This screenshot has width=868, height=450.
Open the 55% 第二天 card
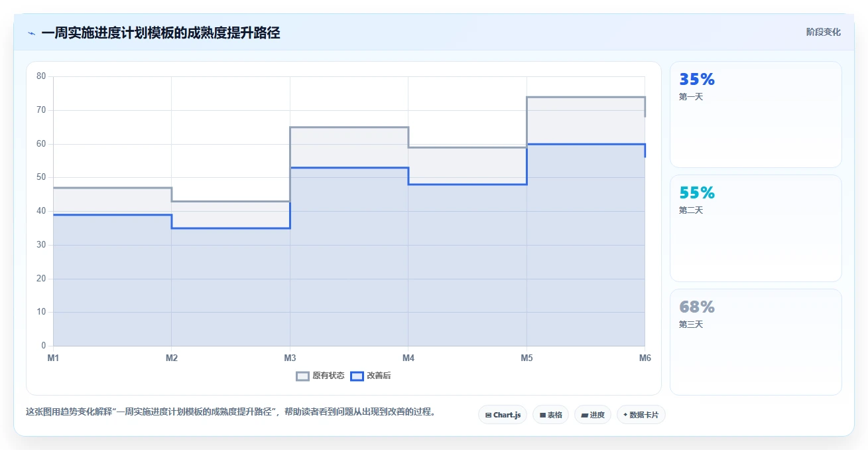pos(756,228)
